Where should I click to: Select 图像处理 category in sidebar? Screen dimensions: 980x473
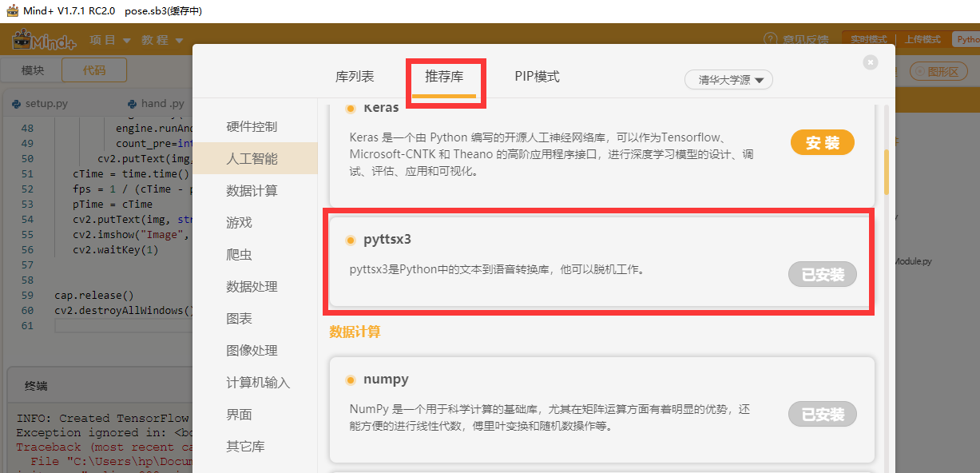(x=255, y=351)
